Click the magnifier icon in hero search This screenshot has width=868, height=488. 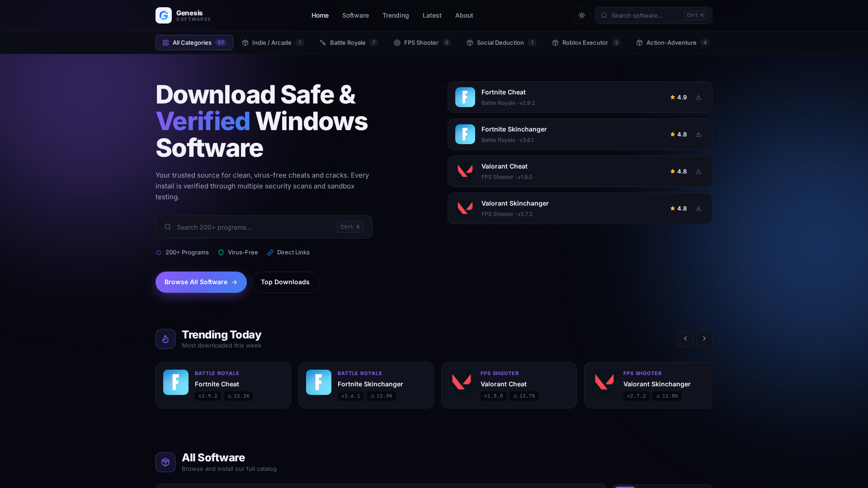point(168,227)
